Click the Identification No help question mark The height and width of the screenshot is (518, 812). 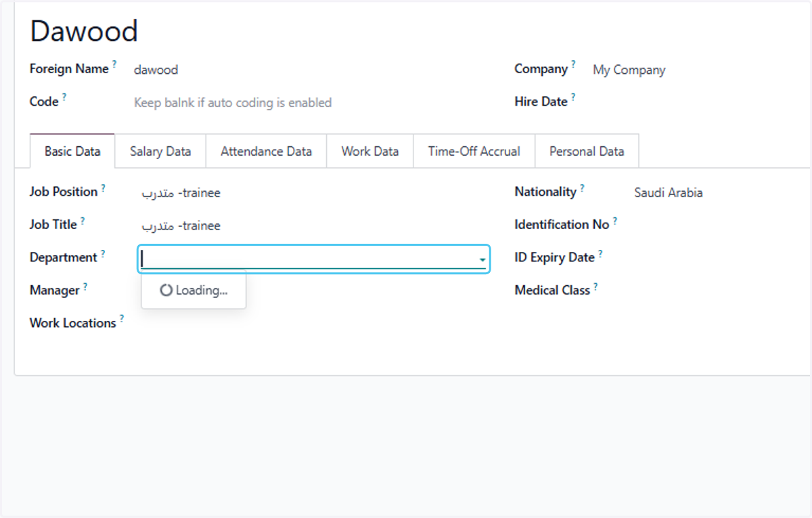coord(615,220)
